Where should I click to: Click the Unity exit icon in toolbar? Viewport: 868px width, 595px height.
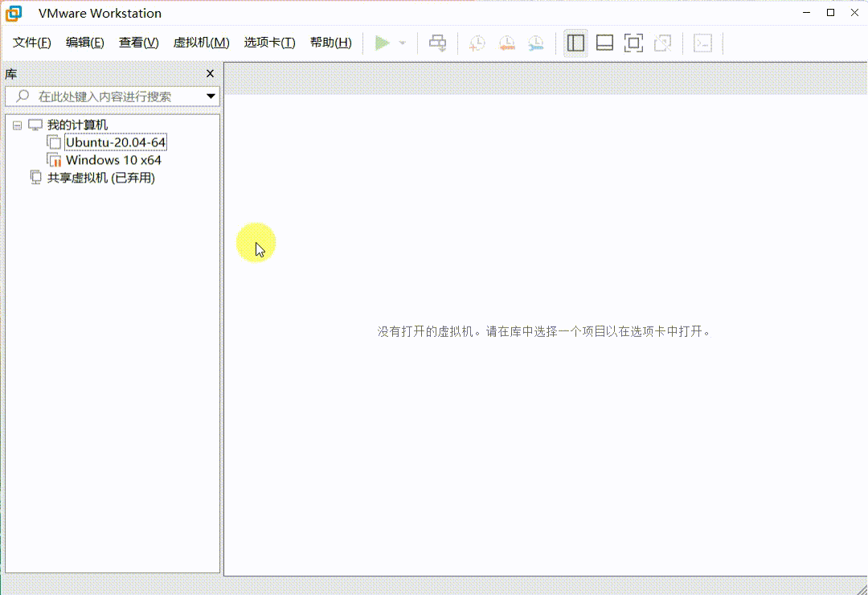click(x=703, y=43)
